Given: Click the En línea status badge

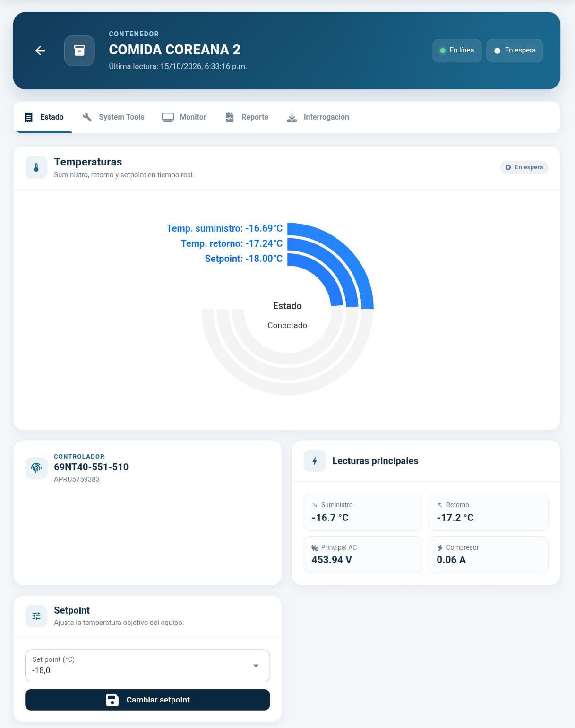Looking at the screenshot, I should coord(457,51).
